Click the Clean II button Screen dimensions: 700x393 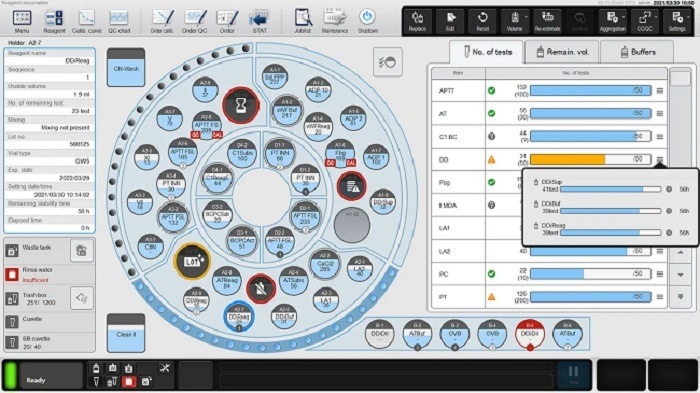point(126,333)
